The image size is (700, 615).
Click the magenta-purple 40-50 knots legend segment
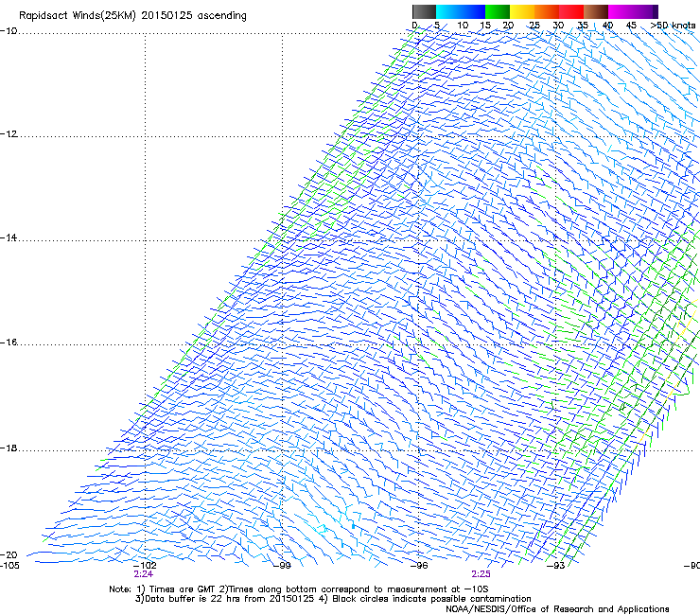633,11
